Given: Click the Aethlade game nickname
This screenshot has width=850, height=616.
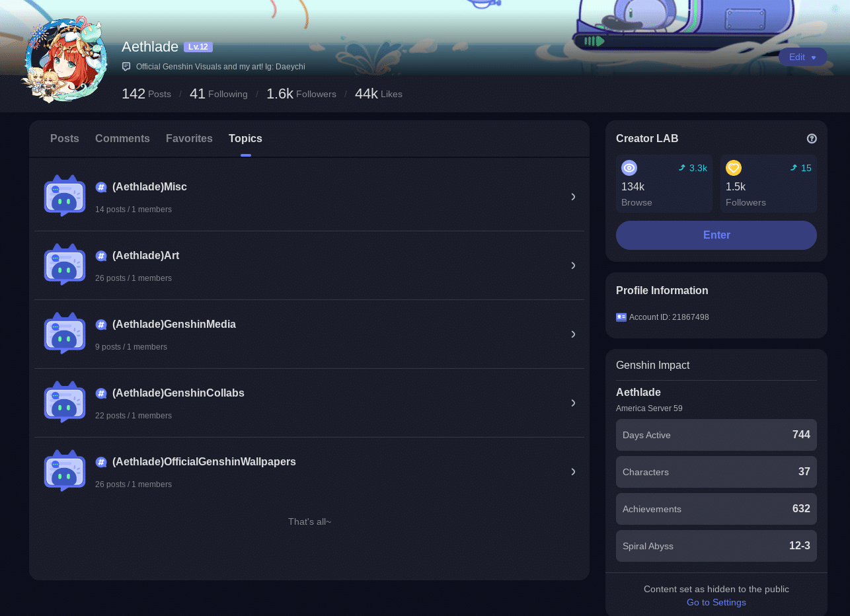Looking at the screenshot, I should click(638, 392).
